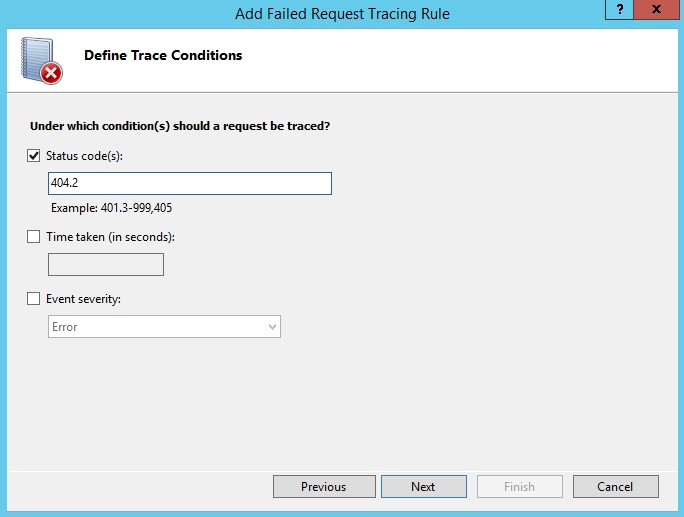Screen dimensions: 684x517
Task: Open the Event severity dropdown showing Error
Action: tap(164, 327)
